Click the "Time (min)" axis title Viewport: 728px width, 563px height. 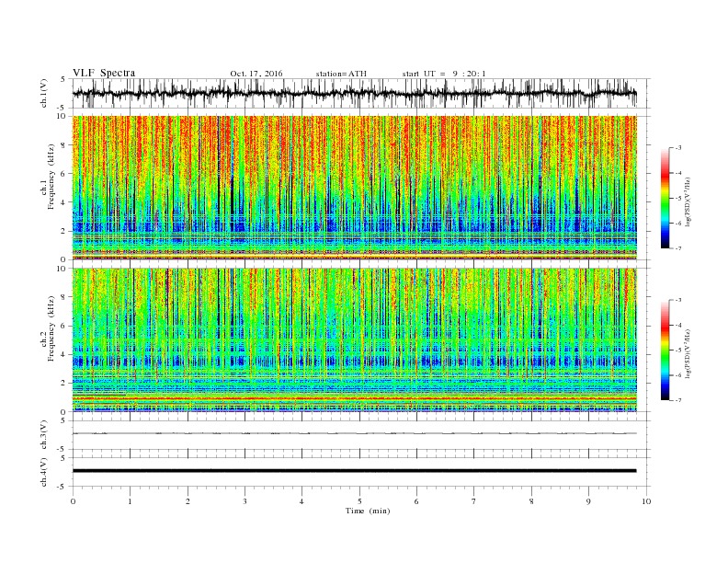point(368,511)
